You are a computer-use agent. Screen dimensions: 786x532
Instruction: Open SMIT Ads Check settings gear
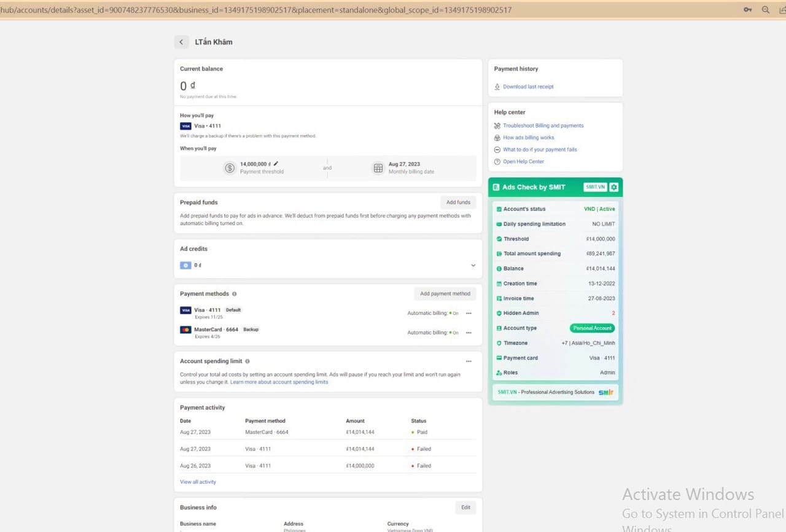pyautogui.click(x=613, y=187)
